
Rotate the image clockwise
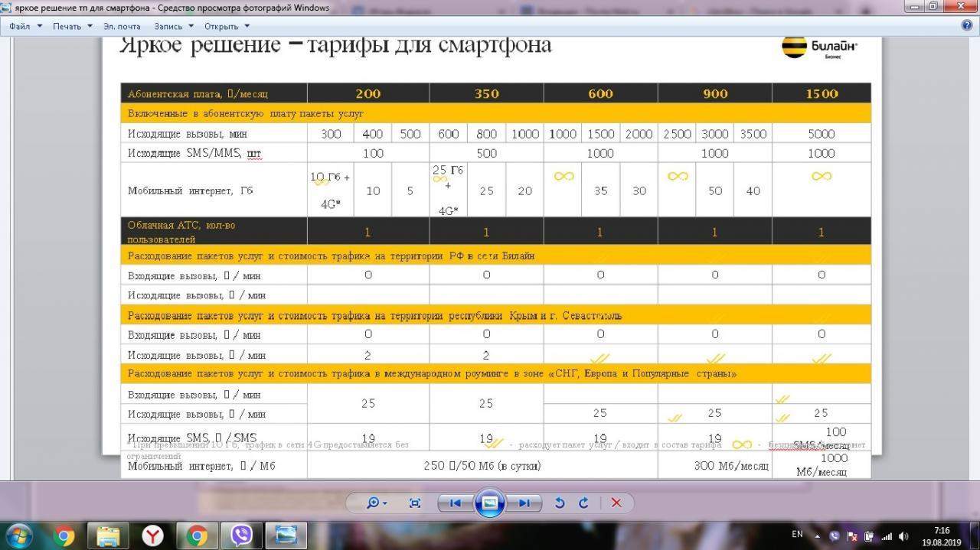click(583, 503)
